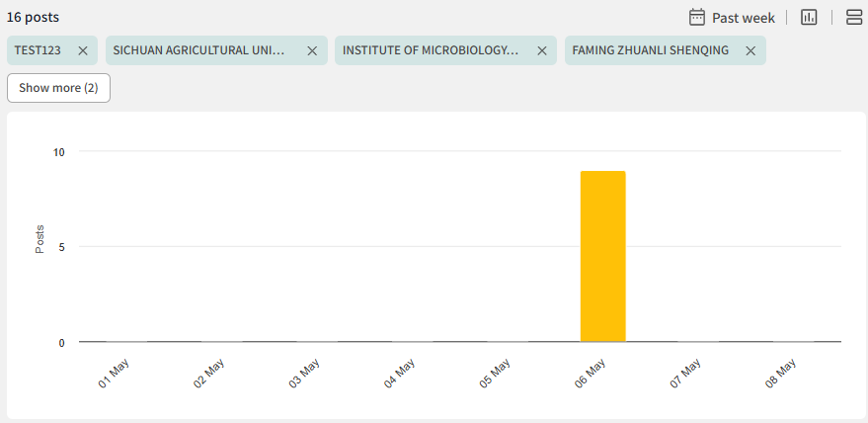The image size is (868, 423).
Task: Remove the Faming Zhuanli Shenqing filter chip
Action: pyautogui.click(x=750, y=50)
